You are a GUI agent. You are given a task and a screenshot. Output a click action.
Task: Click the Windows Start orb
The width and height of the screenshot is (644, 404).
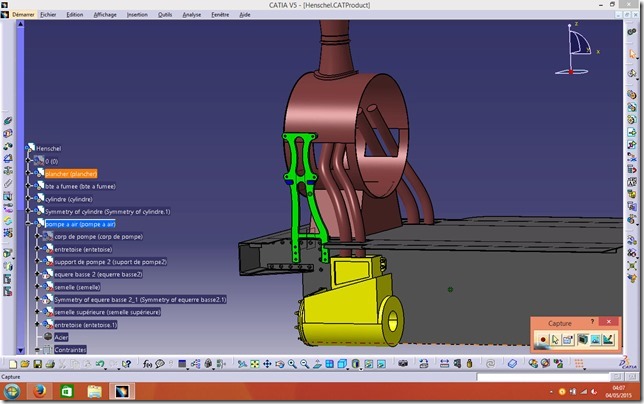(11, 392)
